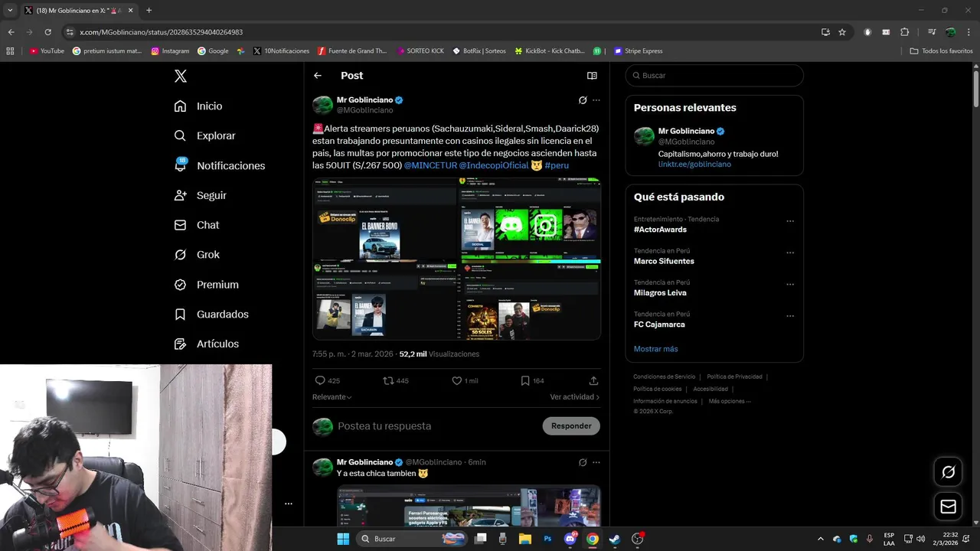Image resolution: width=980 pixels, height=551 pixels.
Task: Open Seguir in the sidebar
Action: pos(200,195)
